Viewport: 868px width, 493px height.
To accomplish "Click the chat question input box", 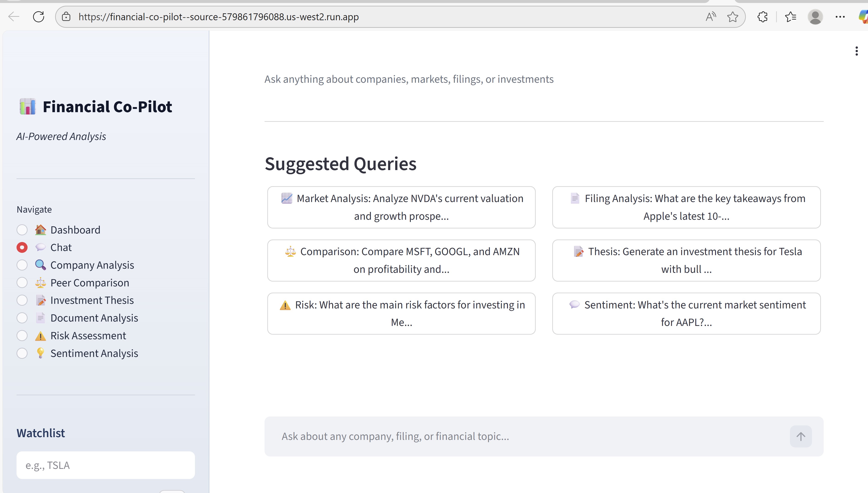I will tap(528, 436).
